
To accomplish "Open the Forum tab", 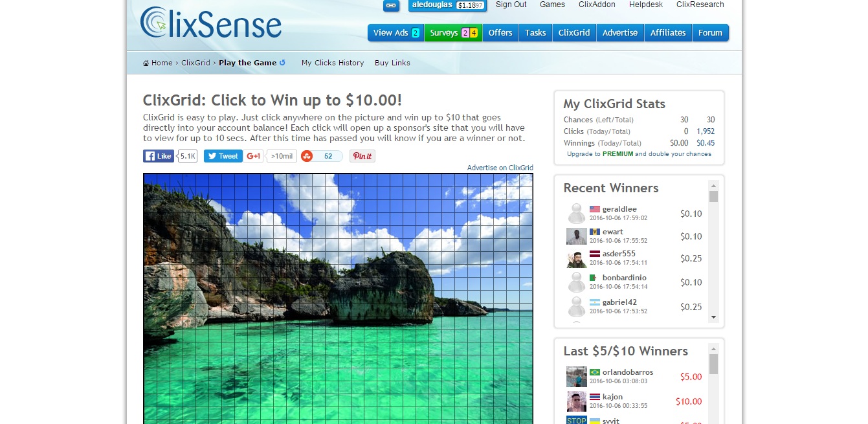I will tap(710, 33).
